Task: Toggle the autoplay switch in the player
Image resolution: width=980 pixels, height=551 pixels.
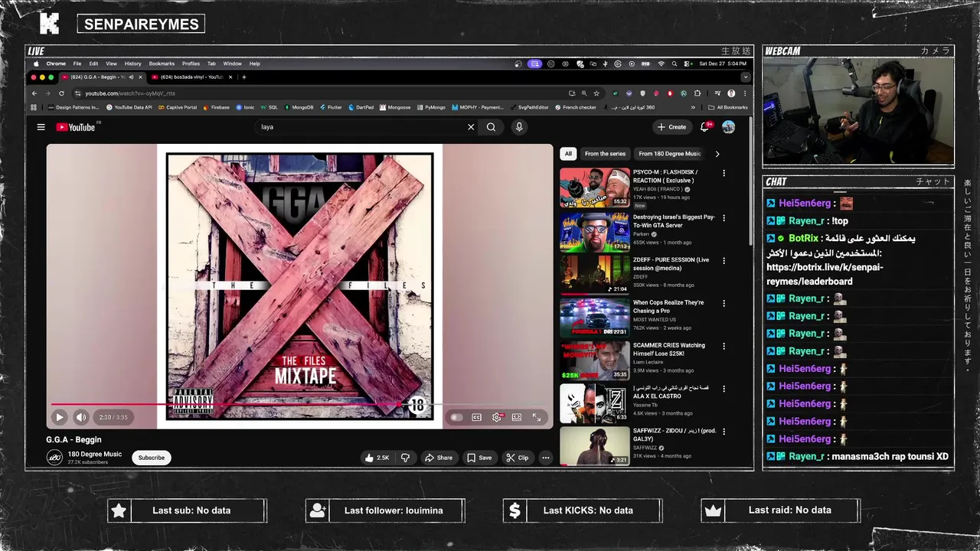Action: click(456, 417)
